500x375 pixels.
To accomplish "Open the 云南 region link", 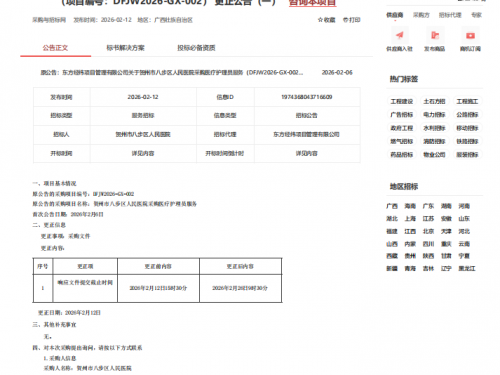I will coord(464,244).
